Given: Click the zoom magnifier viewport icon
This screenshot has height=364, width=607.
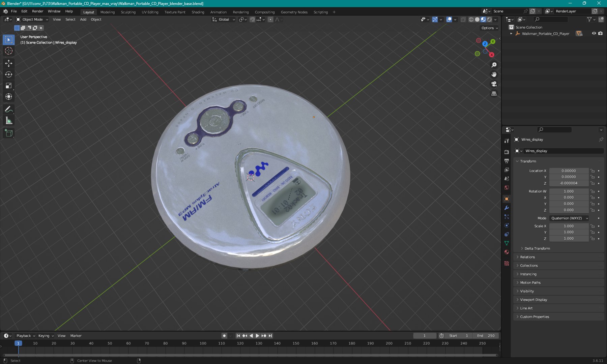Looking at the screenshot, I should 494,65.
